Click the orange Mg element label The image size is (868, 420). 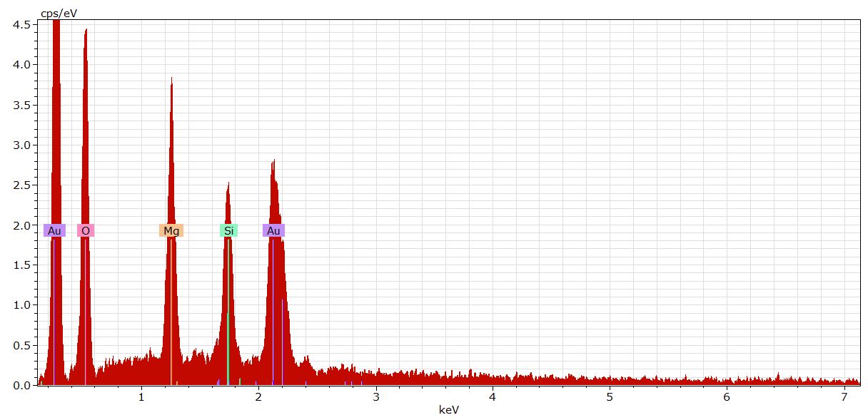tap(171, 230)
